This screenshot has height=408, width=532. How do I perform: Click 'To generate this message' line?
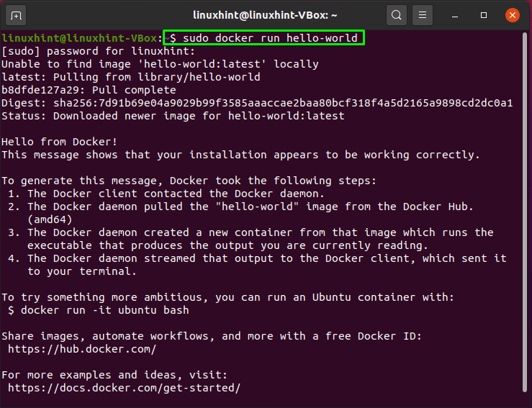pos(189,181)
